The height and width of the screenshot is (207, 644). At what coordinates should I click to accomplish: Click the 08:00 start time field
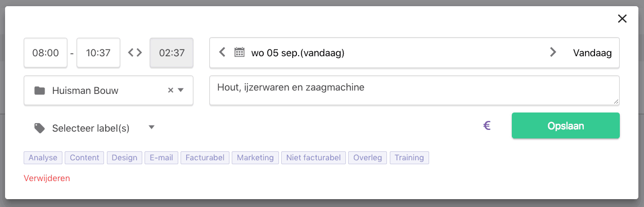pos(46,52)
